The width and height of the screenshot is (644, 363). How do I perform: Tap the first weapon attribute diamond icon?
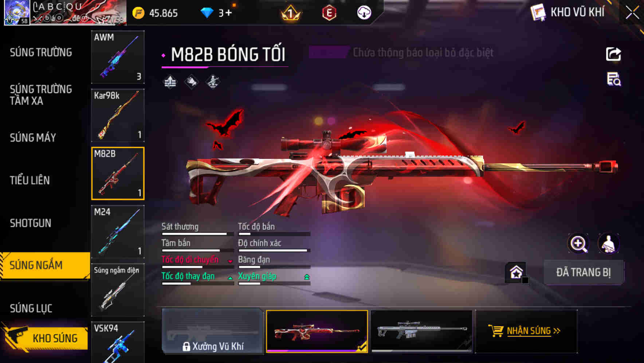(170, 82)
